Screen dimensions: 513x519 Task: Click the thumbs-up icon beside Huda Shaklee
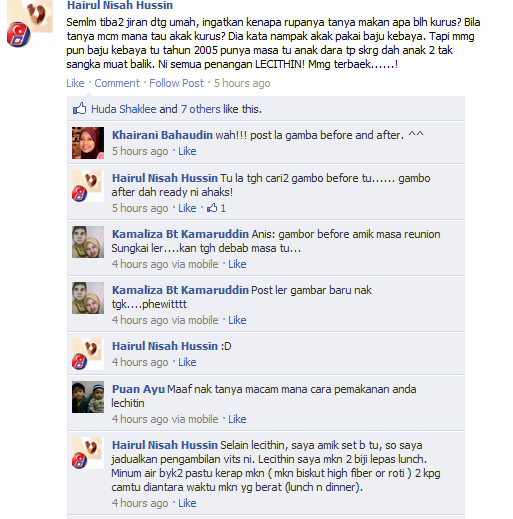click(x=79, y=109)
